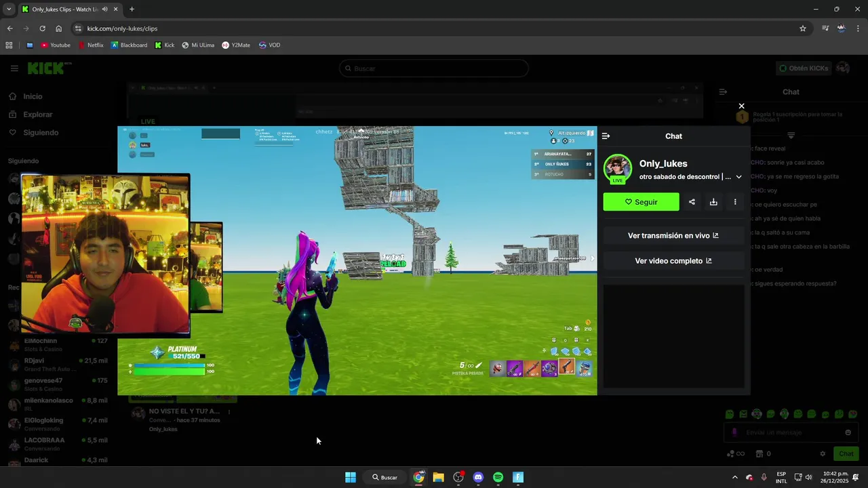Open the Kick hamburger menu
The width and height of the screenshot is (868, 488).
click(x=14, y=68)
